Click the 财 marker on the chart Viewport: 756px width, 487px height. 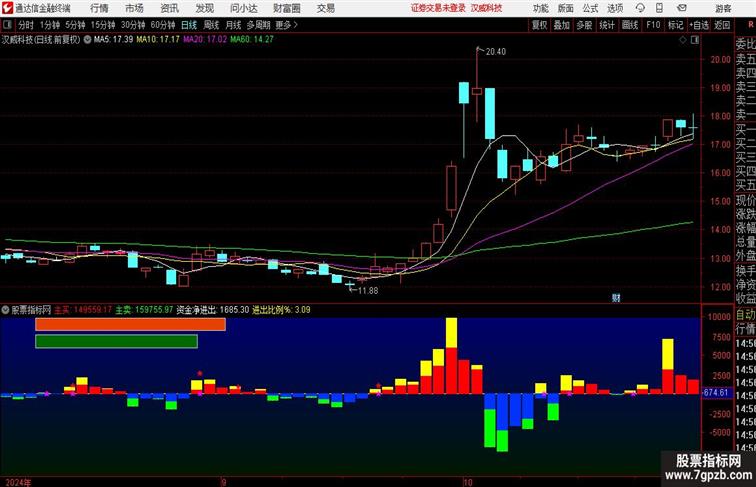click(x=616, y=298)
